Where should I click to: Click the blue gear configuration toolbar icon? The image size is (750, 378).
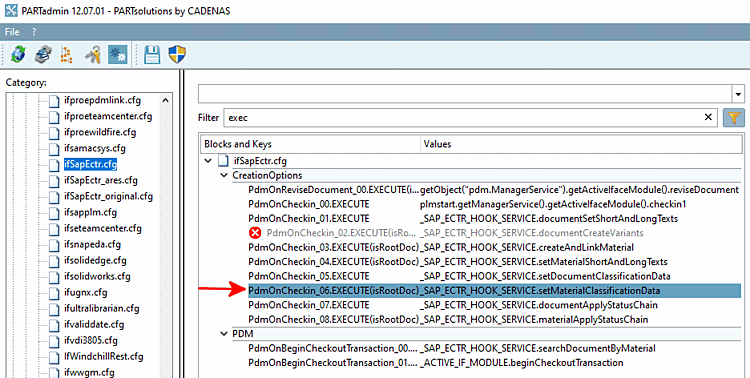pos(117,54)
